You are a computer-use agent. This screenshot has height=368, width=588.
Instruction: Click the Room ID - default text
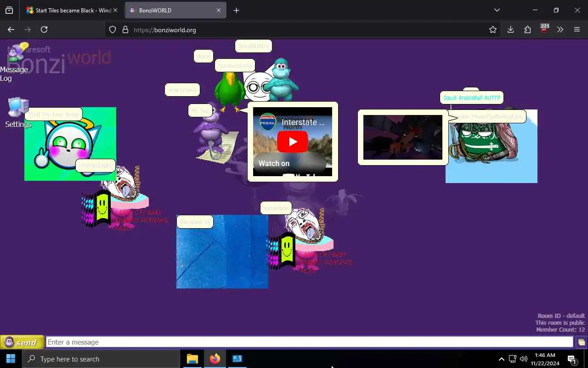point(561,316)
